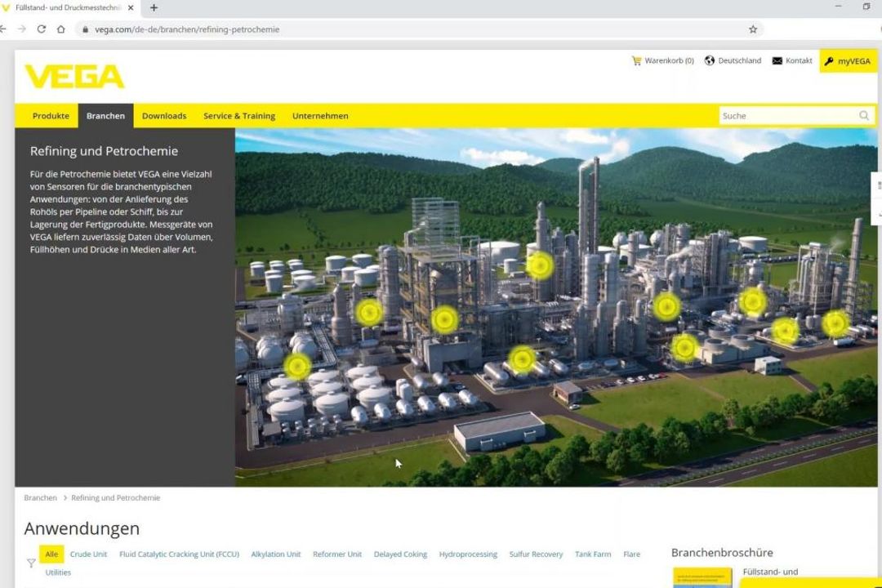Open the Downloads menu
This screenshot has width=882, height=588.
coord(164,116)
